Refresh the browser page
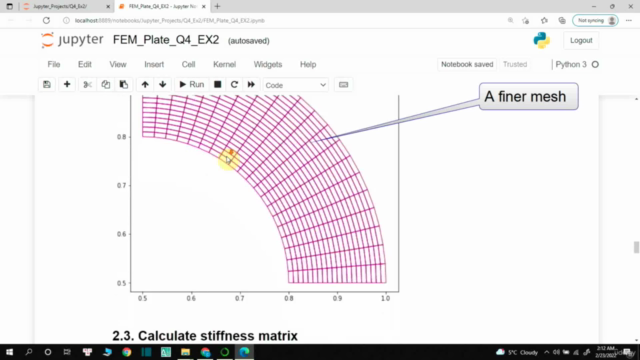Viewport: 640px width, 360px height. 46,20
